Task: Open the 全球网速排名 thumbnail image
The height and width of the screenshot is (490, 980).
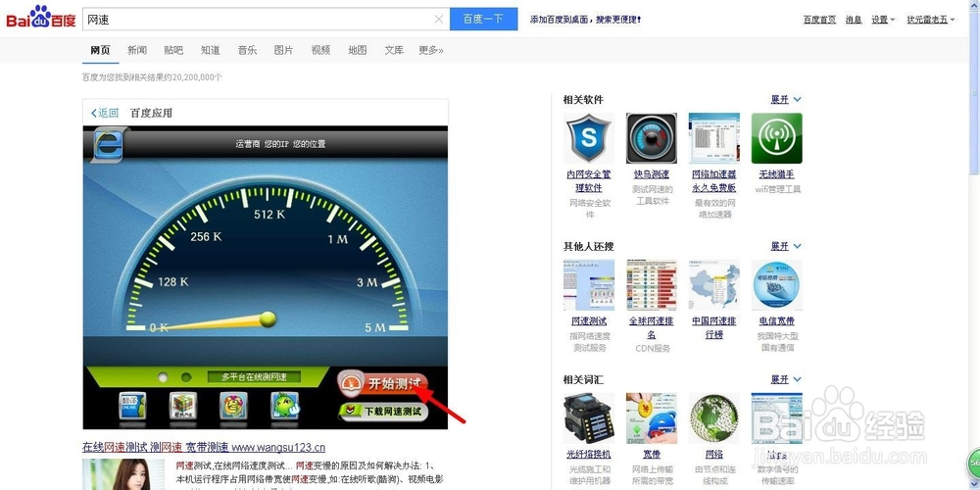Action: click(x=652, y=285)
